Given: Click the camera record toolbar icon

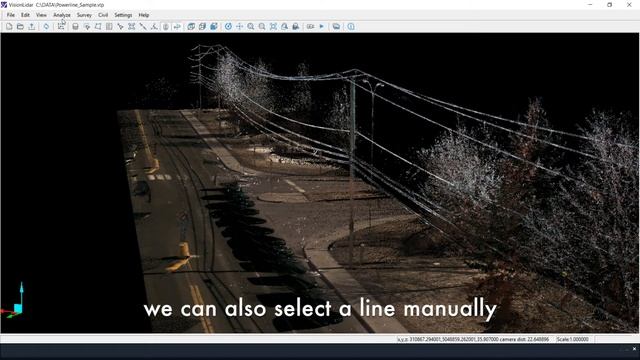Looking at the screenshot, I should click(311, 27).
